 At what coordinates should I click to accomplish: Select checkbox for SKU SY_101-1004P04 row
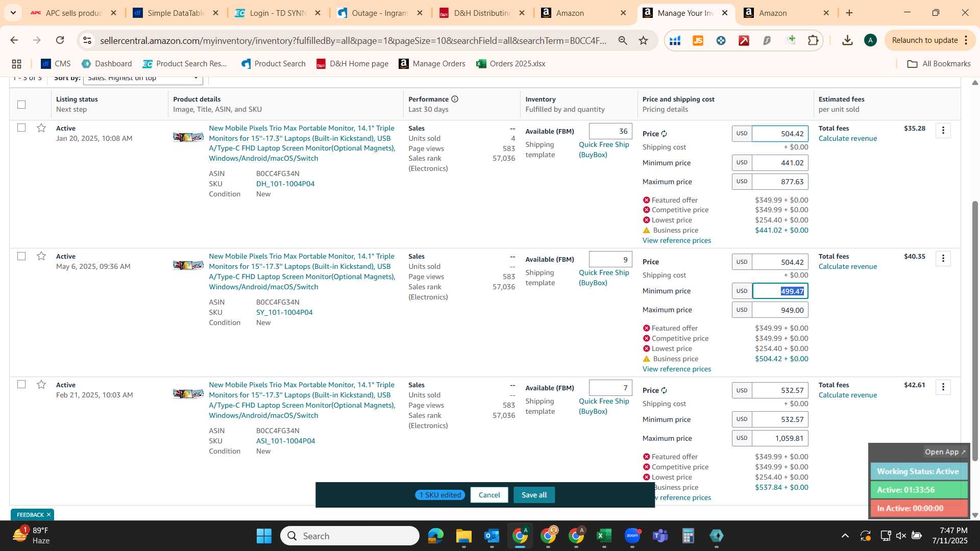tap(21, 256)
